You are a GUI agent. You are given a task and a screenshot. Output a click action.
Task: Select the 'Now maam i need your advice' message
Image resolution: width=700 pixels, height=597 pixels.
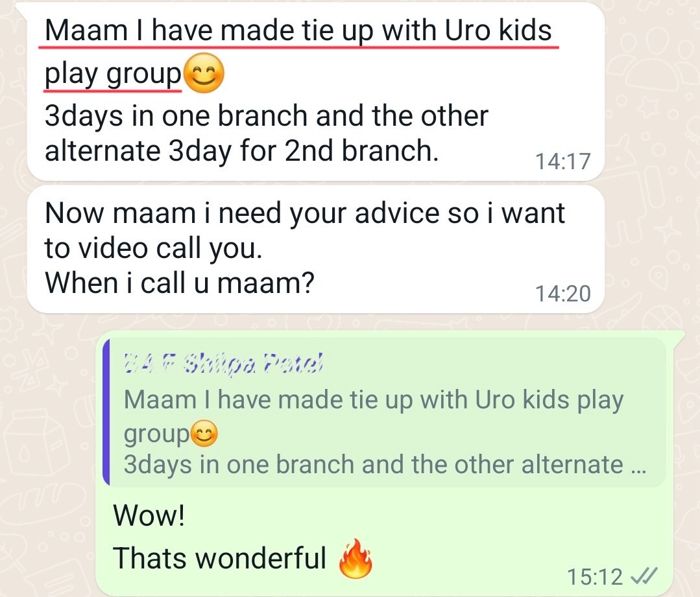click(316, 250)
